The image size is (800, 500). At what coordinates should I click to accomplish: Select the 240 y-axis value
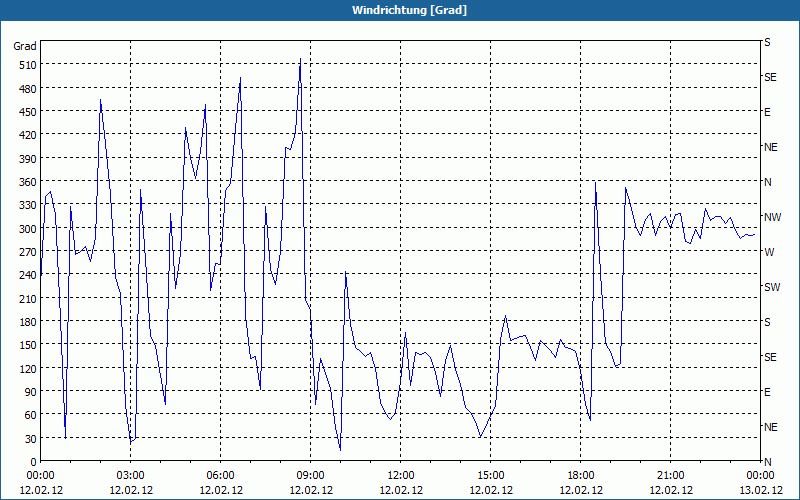[x=28, y=275]
